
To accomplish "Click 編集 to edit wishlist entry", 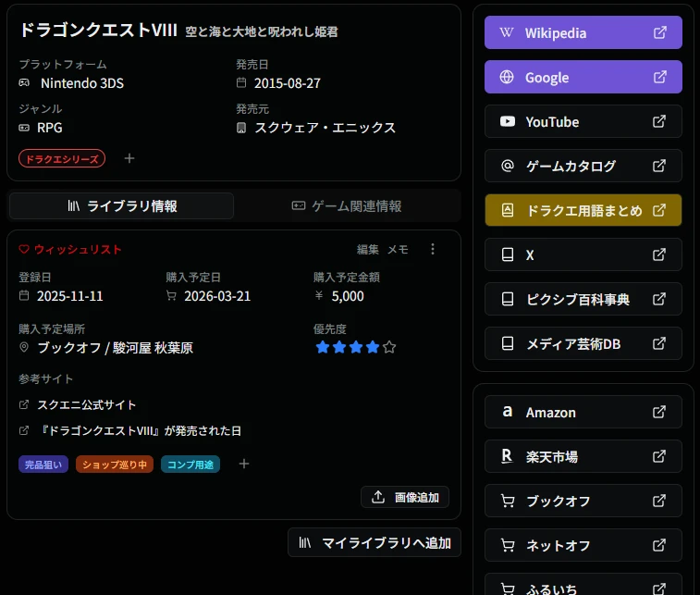I will 367,249.
